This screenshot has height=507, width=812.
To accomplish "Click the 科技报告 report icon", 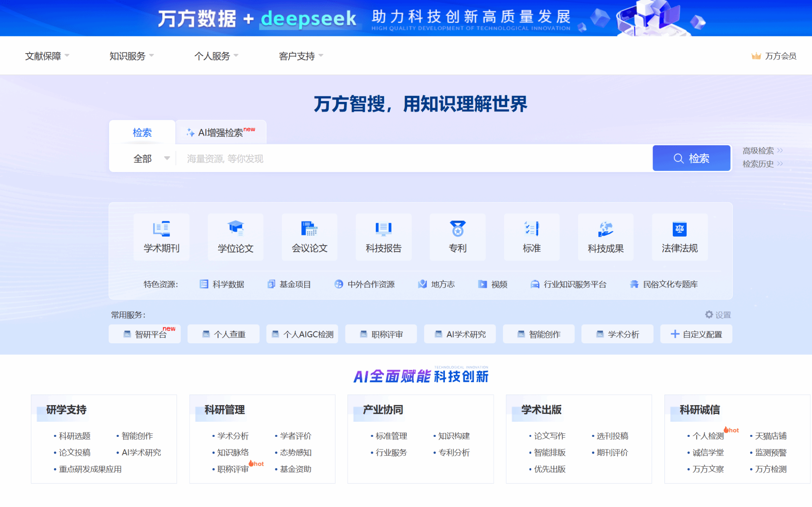I will click(383, 229).
